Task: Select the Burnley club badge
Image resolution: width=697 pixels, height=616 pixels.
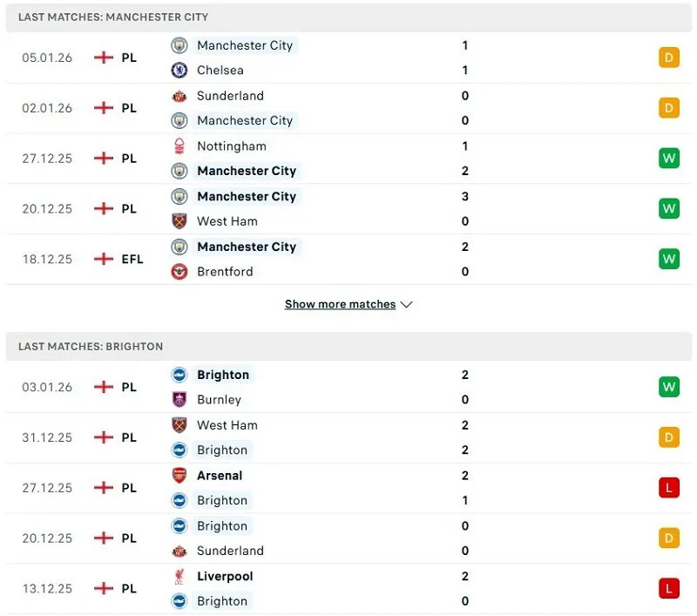Action: (179, 400)
